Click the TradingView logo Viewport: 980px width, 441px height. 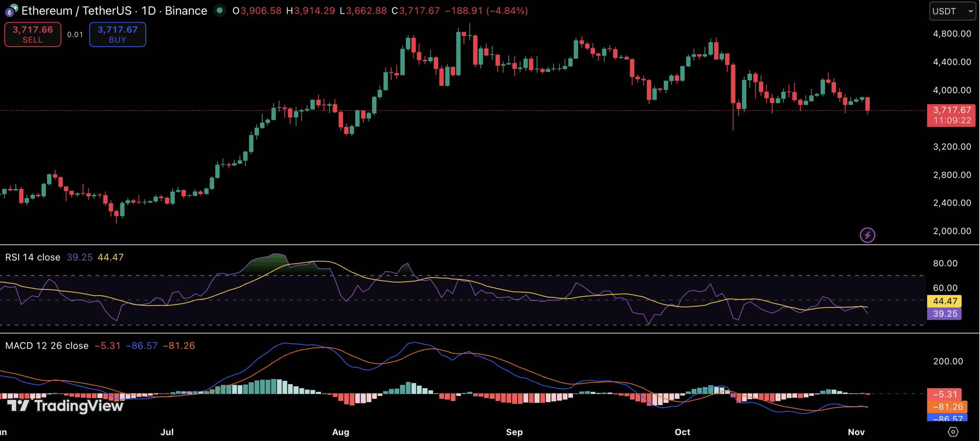pyautogui.click(x=65, y=405)
